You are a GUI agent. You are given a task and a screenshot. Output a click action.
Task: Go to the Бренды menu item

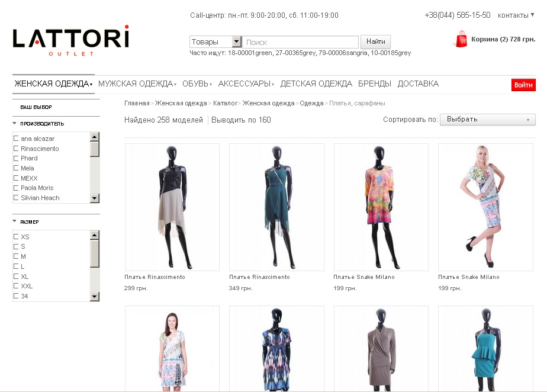tap(374, 84)
